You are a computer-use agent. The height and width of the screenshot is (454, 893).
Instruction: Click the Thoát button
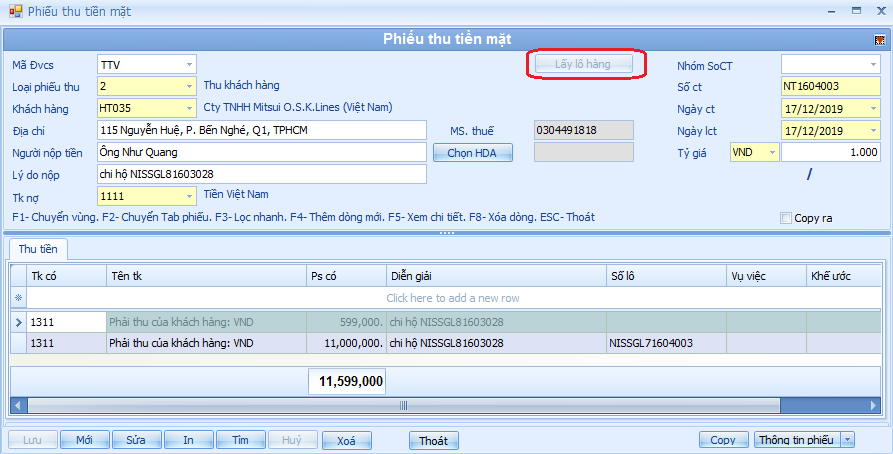(433, 440)
